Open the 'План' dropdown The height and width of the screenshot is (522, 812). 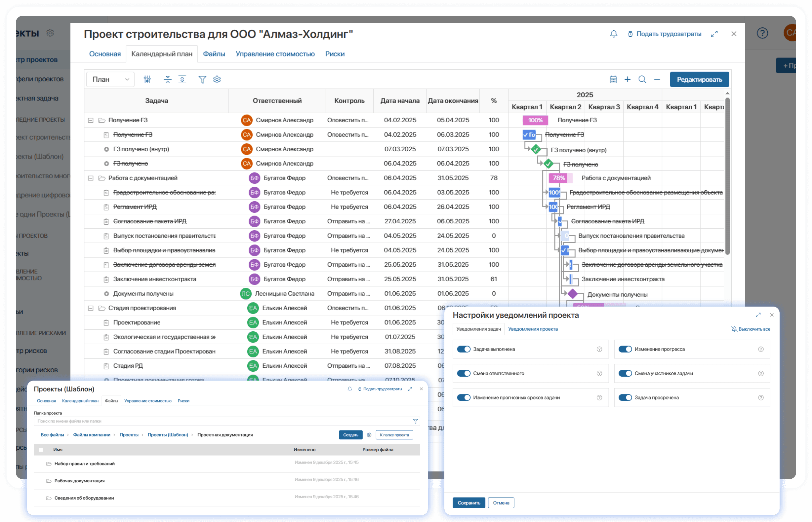point(110,80)
